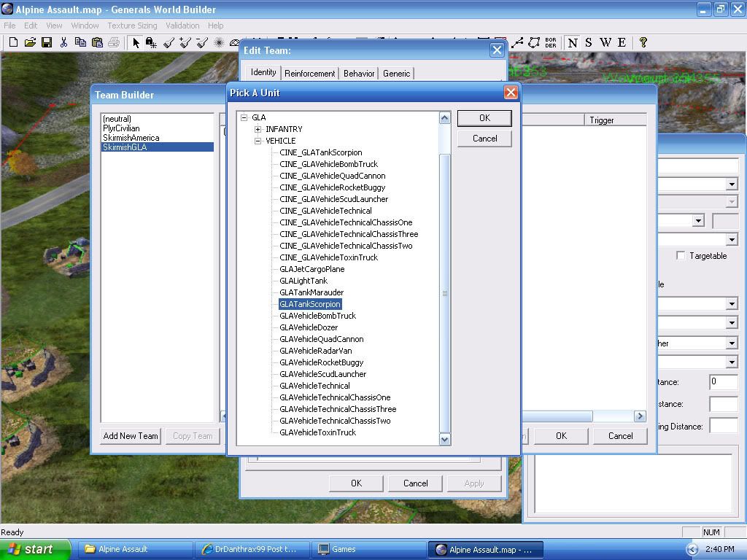This screenshot has width=747, height=560.
Task: Click the BORDER tool icon
Action: (551, 43)
